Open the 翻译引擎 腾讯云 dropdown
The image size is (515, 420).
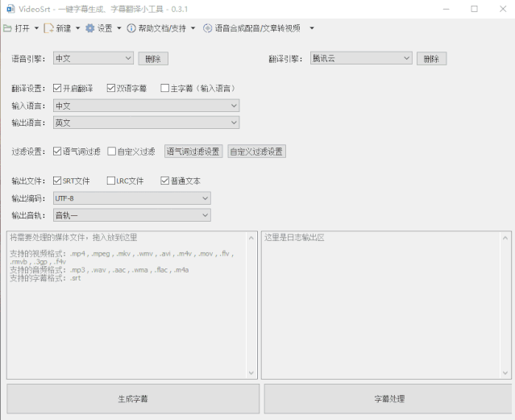tap(361, 58)
